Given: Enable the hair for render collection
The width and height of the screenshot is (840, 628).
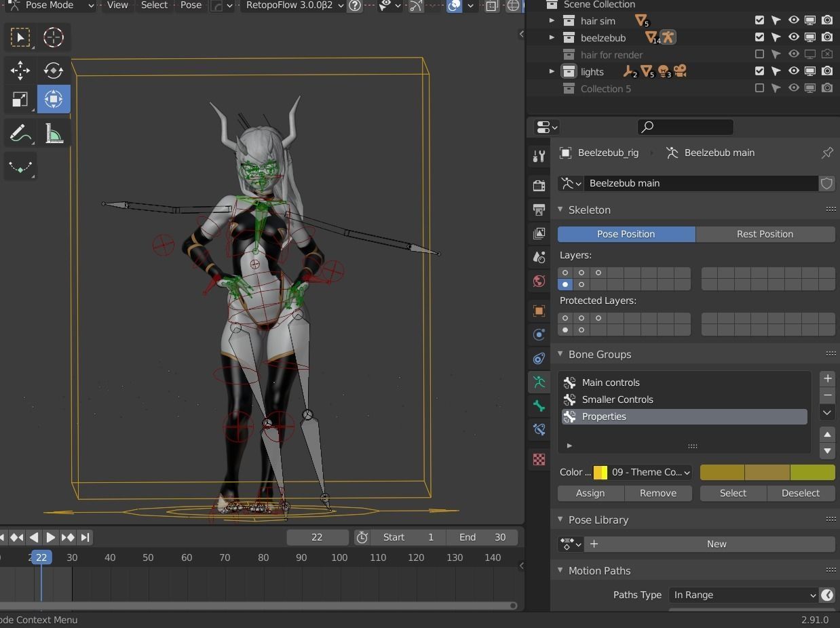Looking at the screenshot, I should tap(759, 54).
